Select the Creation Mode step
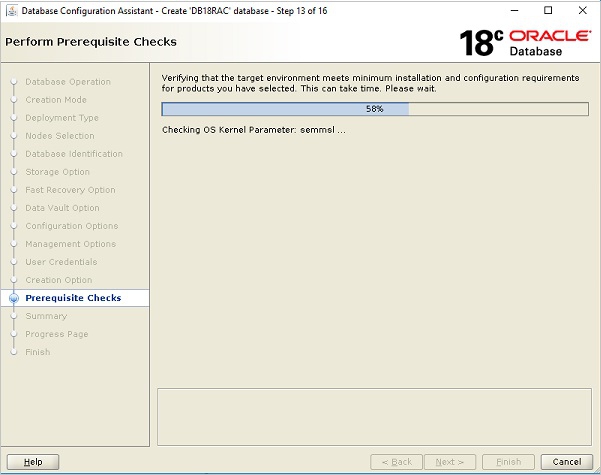 [x=56, y=100]
